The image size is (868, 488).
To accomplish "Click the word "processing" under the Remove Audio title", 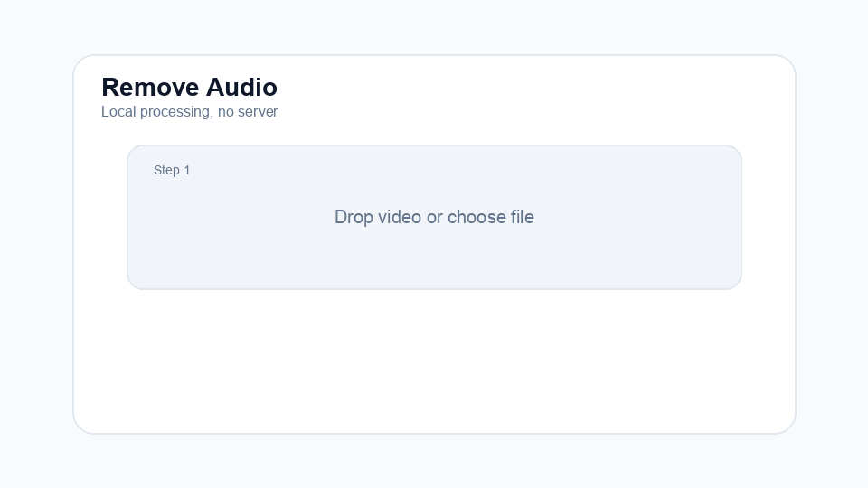I will click(x=175, y=112).
